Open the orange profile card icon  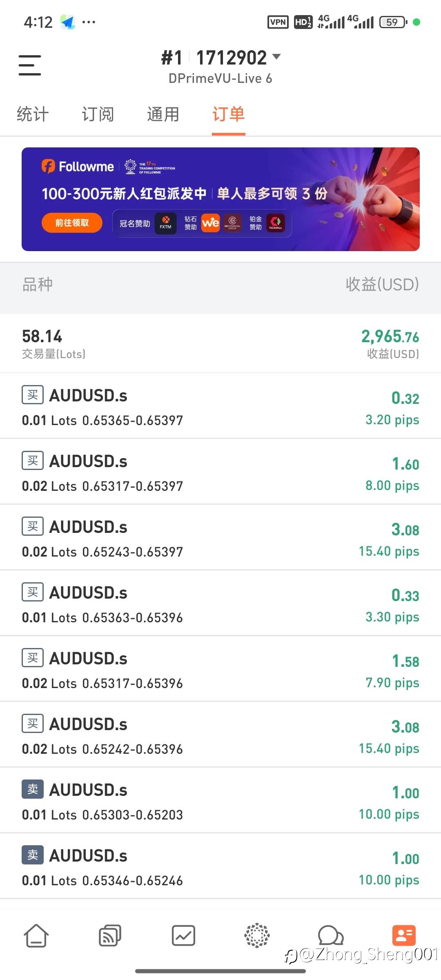click(x=403, y=935)
